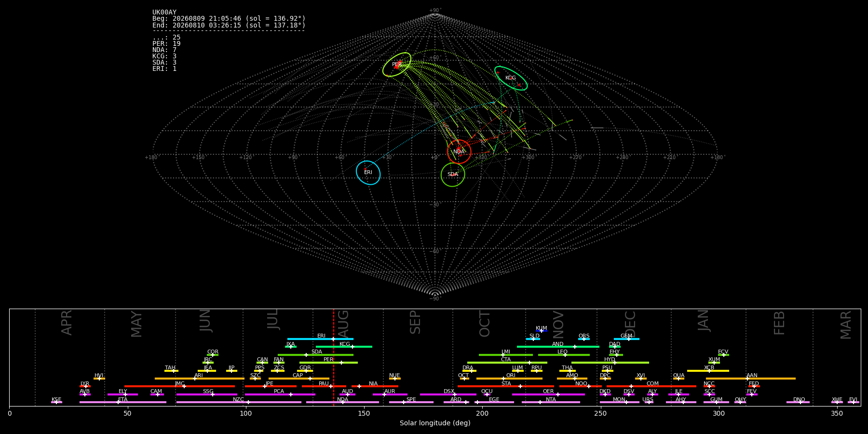Select the GEM shower bar in timeline
This screenshot has width=868, height=434.
click(626, 339)
